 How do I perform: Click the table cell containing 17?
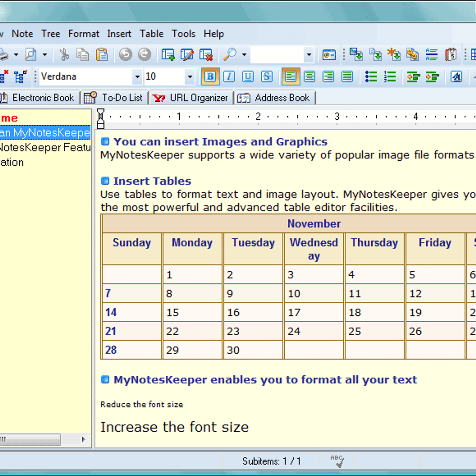click(x=314, y=312)
